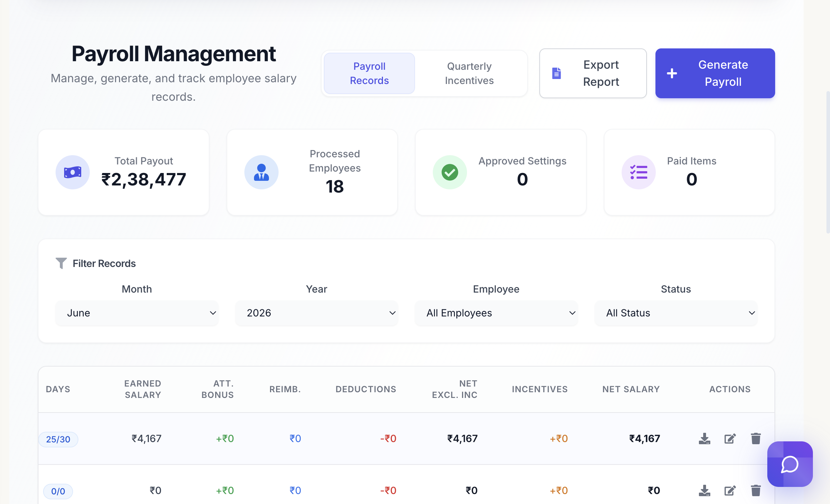Click the 25/30 days badge
Viewport: 830px width, 504px height.
point(58,439)
